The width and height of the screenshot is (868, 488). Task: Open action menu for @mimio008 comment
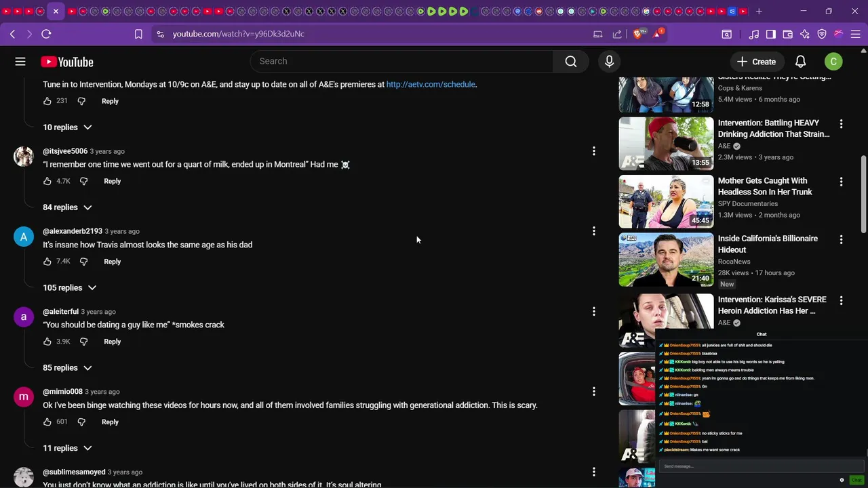(x=593, y=392)
